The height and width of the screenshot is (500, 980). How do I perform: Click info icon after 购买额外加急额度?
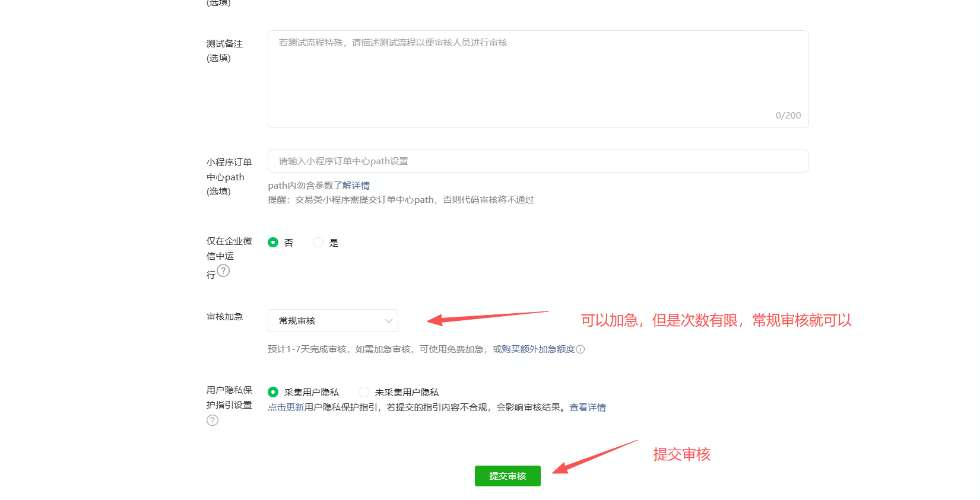click(x=581, y=349)
